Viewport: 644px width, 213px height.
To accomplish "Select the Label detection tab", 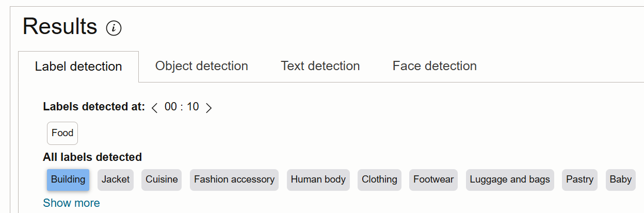I will (78, 67).
